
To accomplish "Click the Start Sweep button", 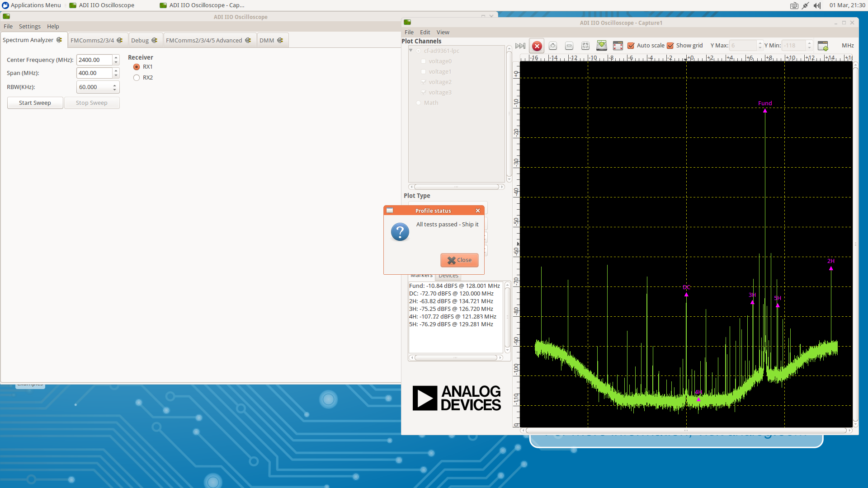I will (x=35, y=103).
